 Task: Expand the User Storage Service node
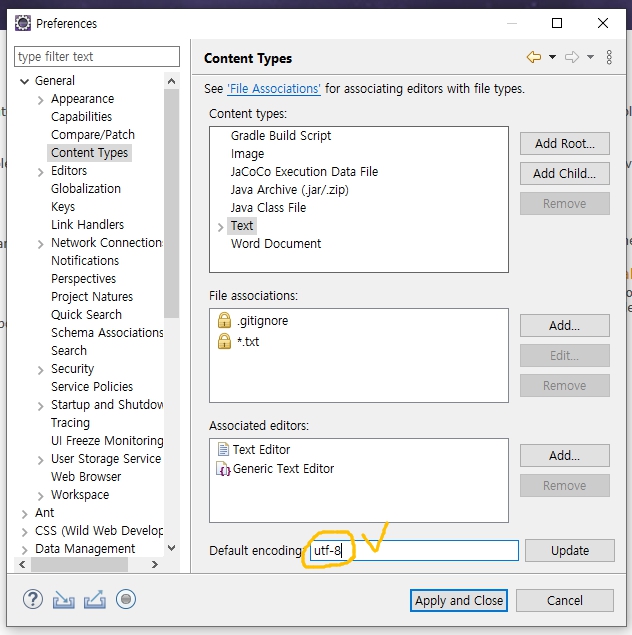pyautogui.click(x=40, y=460)
